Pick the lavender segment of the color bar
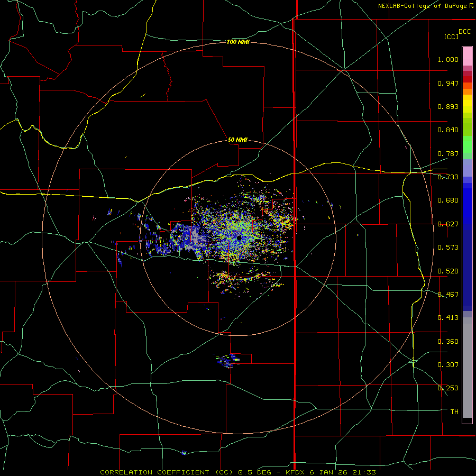The height and width of the screenshot is (476, 476). tap(467, 168)
